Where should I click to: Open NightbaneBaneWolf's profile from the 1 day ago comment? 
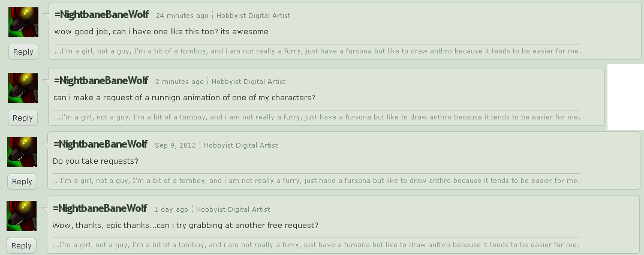pos(101,208)
